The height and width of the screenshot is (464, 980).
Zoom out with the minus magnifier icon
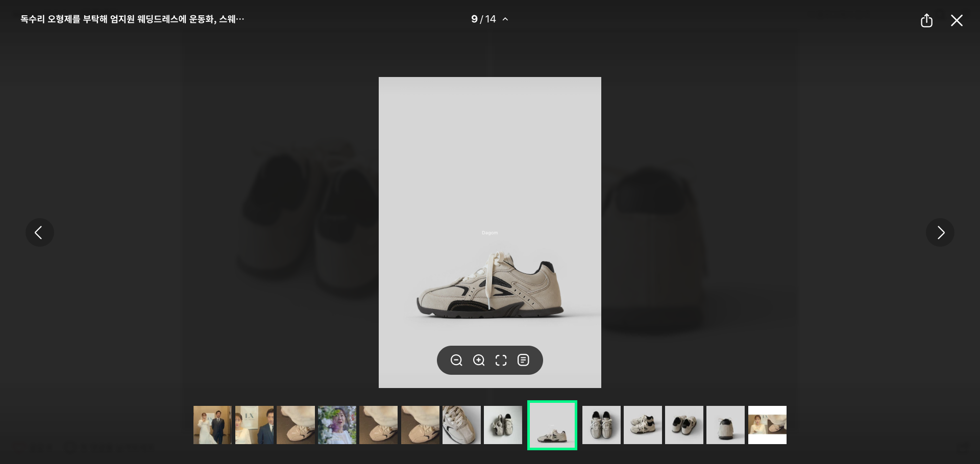tap(456, 360)
